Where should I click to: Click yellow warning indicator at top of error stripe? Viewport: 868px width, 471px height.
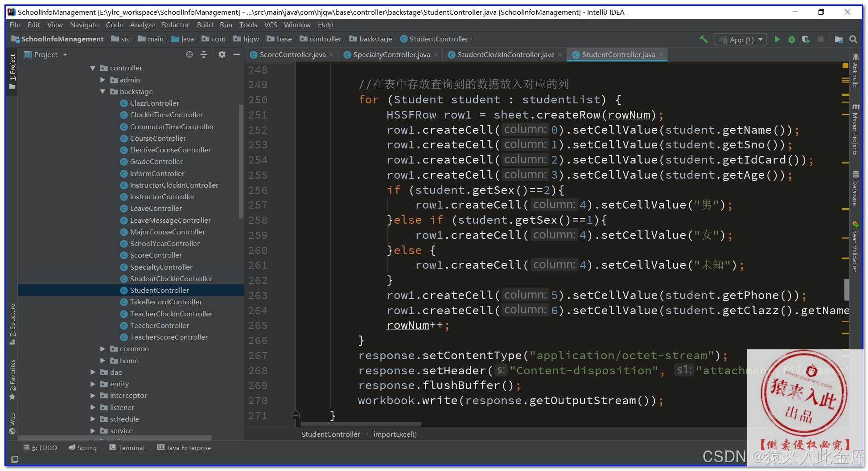click(x=845, y=66)
